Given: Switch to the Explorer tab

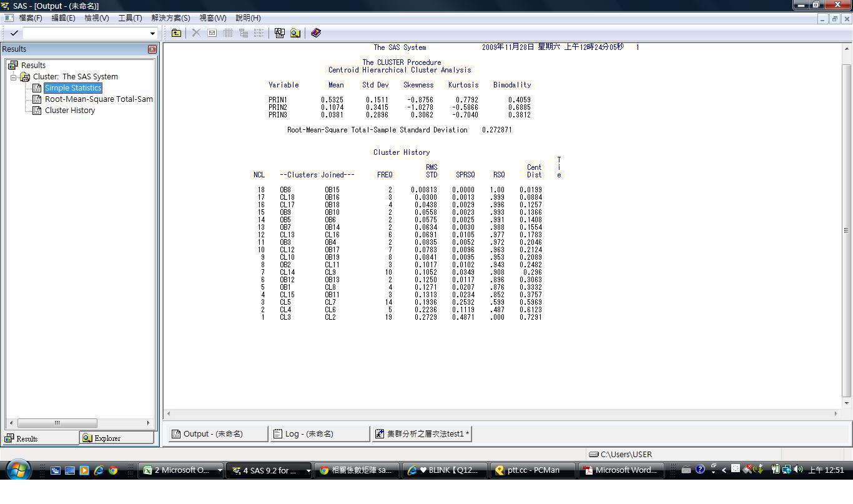Looking at the screenshot, I should pyautogui.click(x=117, y=438).
